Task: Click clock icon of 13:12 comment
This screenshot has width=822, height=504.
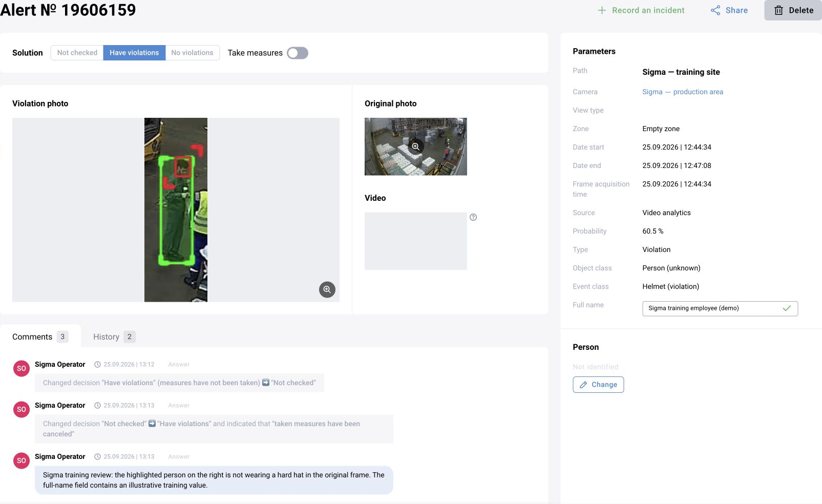Action: [x=97, y=365]
